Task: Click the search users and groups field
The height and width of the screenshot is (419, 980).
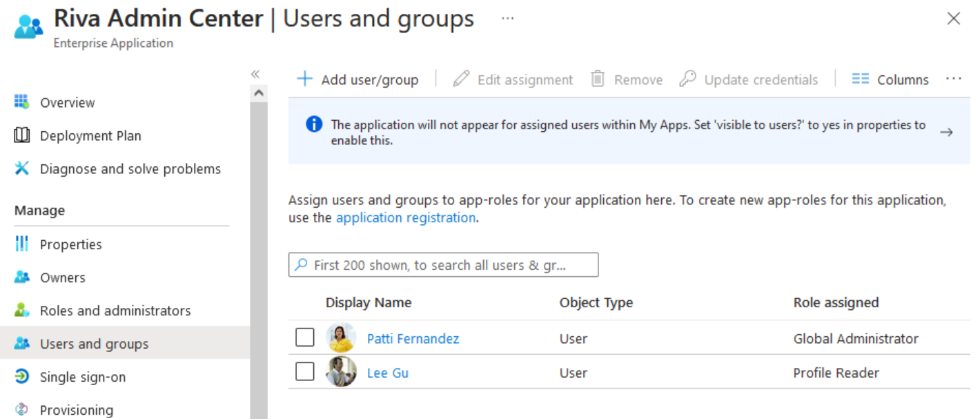Action: (x=443, y=264)
